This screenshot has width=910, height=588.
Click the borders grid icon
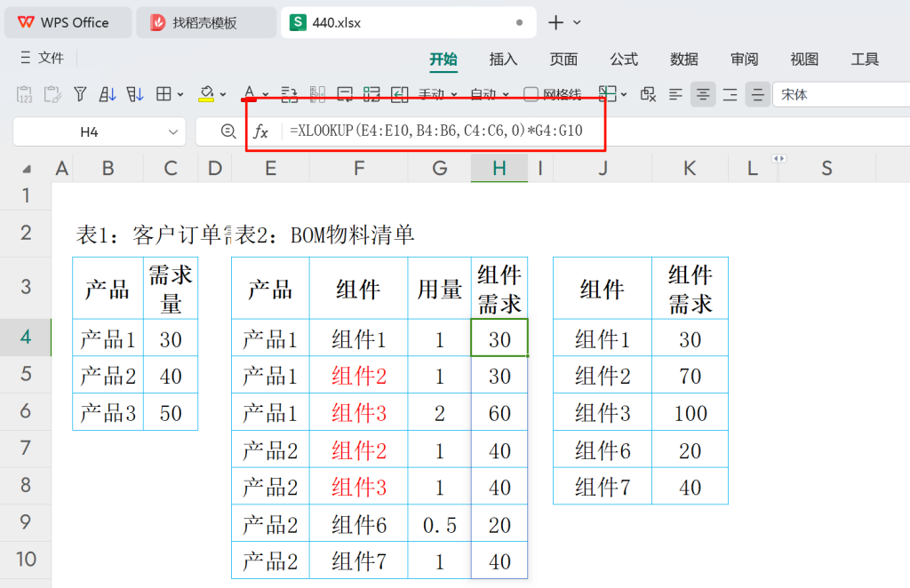tap(164, 94)
